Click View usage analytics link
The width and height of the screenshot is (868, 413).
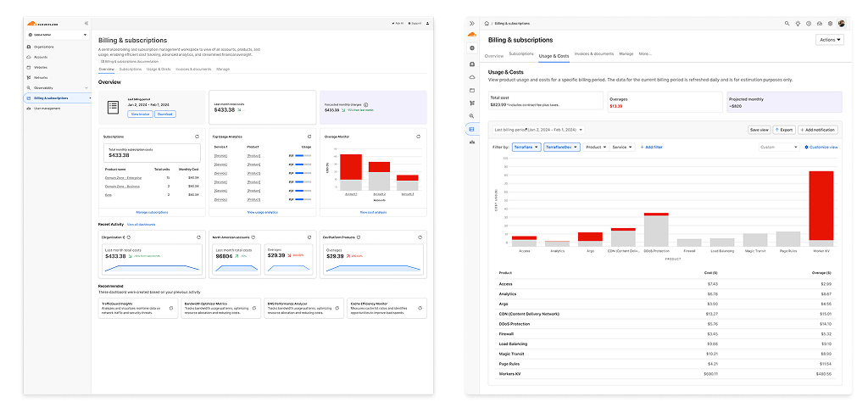click(x=263, y=212)
